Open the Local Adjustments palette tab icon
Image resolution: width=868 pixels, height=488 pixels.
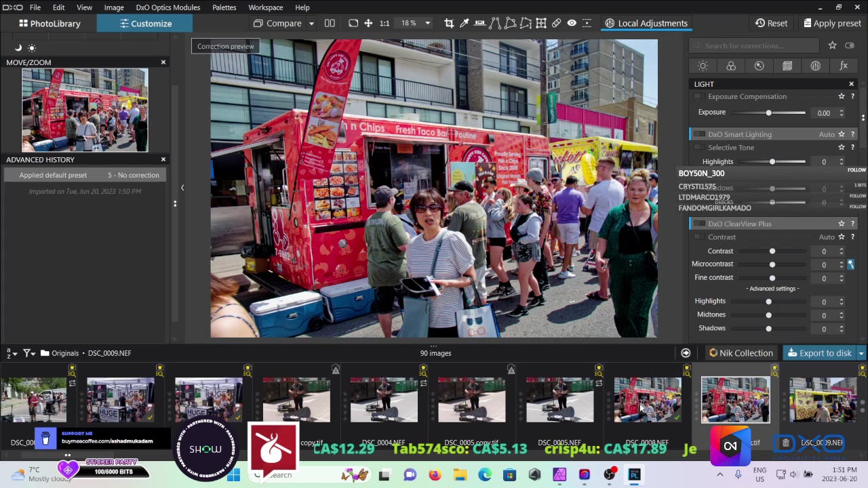(815, 66)
